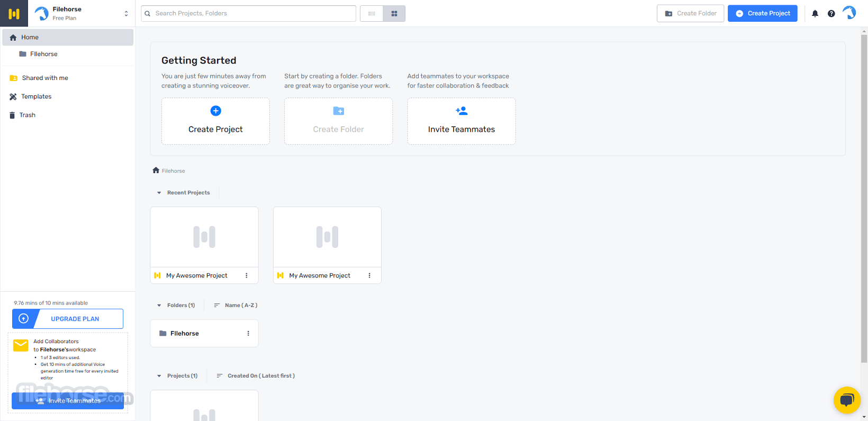Screen dimensions: 868x421
Task: Go to Home in the sidebar
Action: pyautogui.click(x=68, y=37)
